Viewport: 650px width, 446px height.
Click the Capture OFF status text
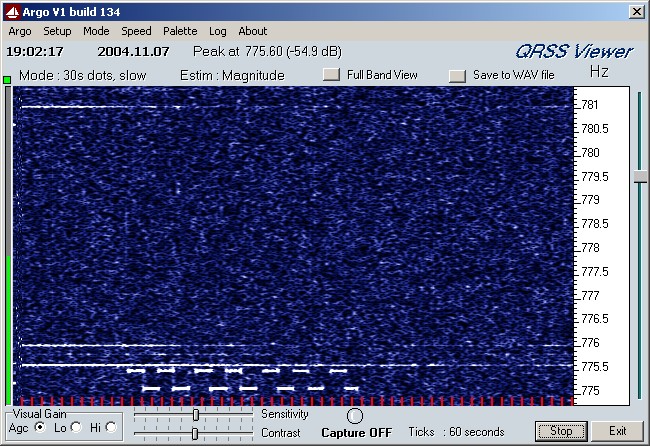coord(357,433)
